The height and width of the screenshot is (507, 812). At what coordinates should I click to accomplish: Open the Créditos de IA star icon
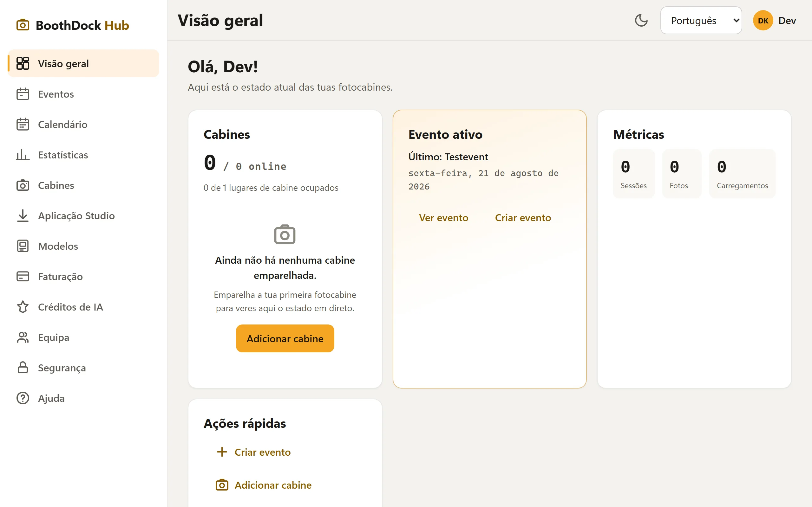pyautogui.click(x=23, y=307)
